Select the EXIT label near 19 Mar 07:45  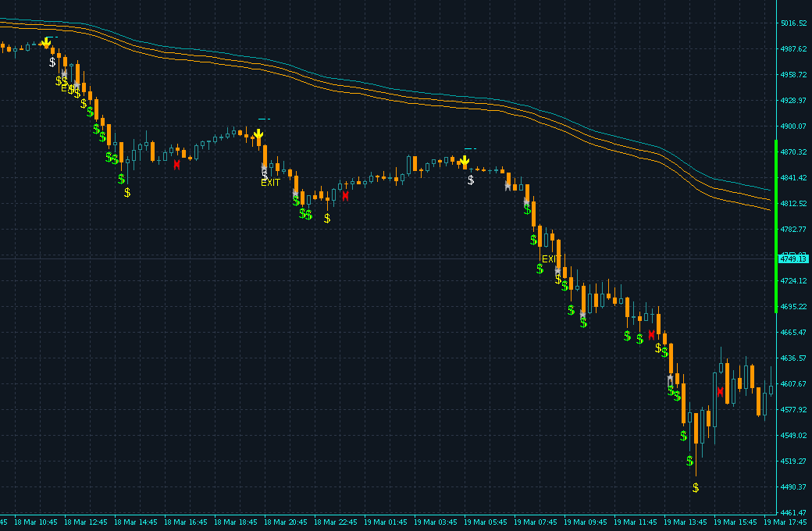coord(551,259)
